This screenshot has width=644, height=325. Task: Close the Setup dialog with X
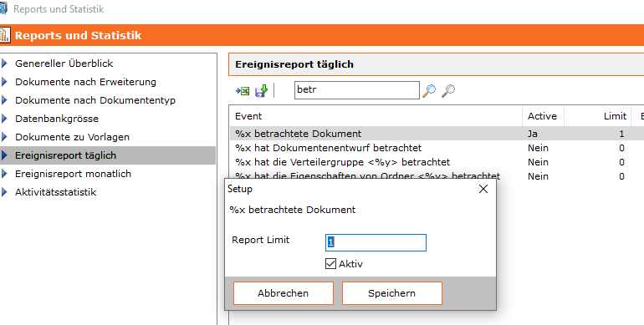click(x=483, y=189)
